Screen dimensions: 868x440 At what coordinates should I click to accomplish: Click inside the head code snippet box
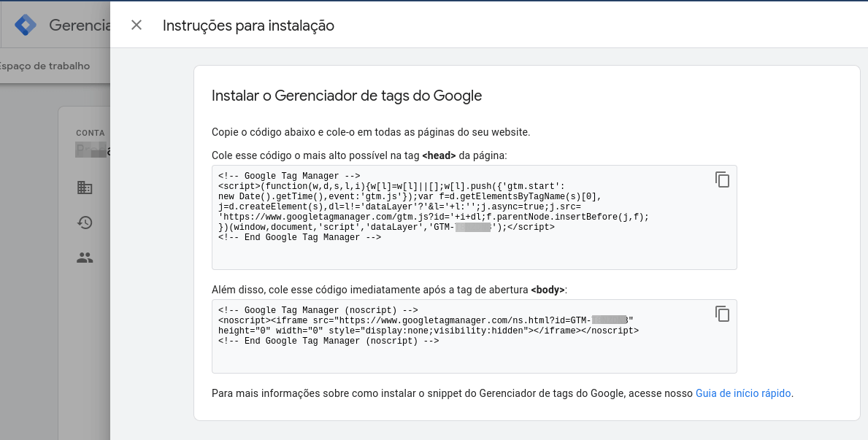pos(474,217)
